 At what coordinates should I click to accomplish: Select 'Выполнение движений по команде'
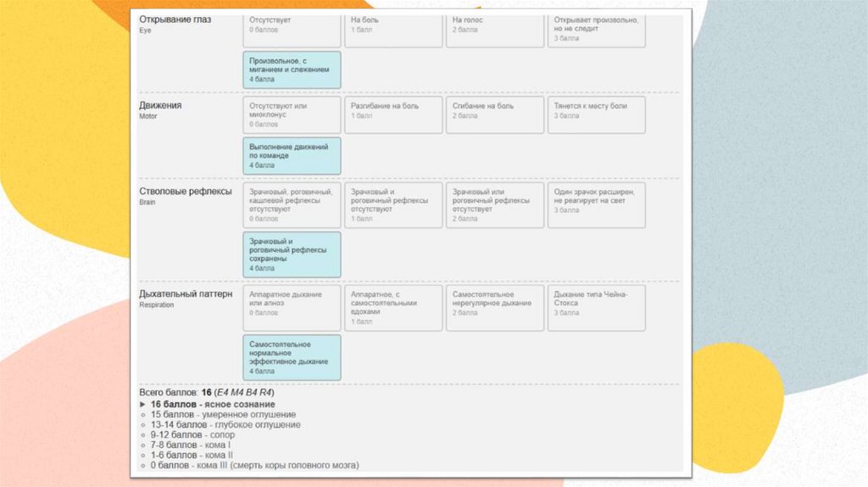tap(292, 155)
